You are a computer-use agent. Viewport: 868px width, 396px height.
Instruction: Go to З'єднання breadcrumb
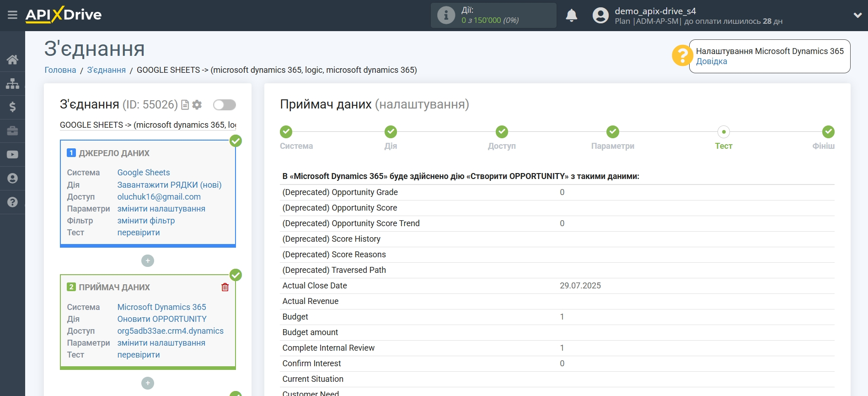106,70
